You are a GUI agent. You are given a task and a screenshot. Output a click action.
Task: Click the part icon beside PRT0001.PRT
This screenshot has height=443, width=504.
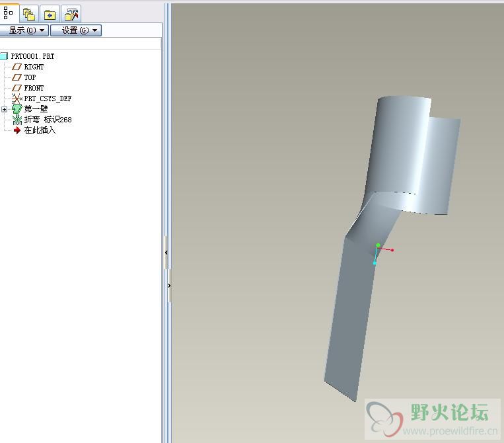pos(3,56)
